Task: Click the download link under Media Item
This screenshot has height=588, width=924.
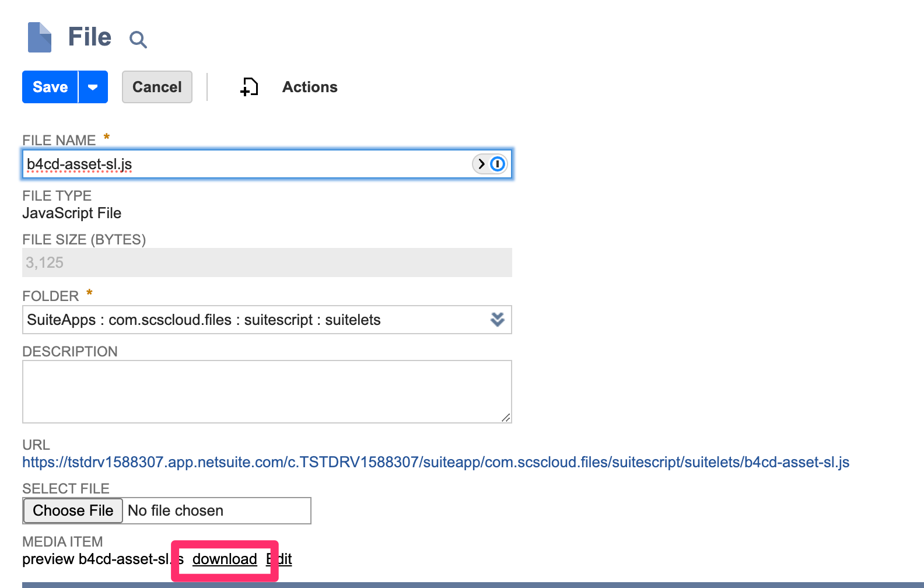Action: (225, 559)
